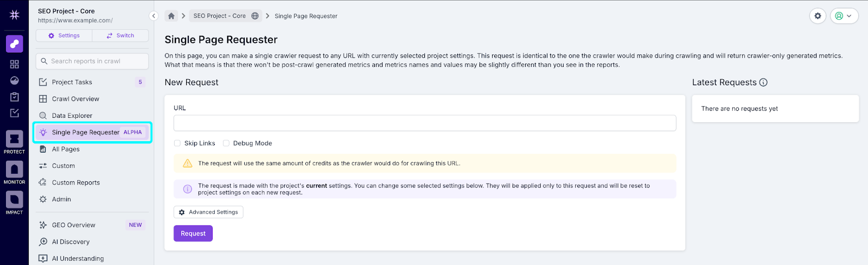Collapse the sidebar with the chevron arrow
The width and height of the screenshot is (868, 265).
click(x=154, y=16)
